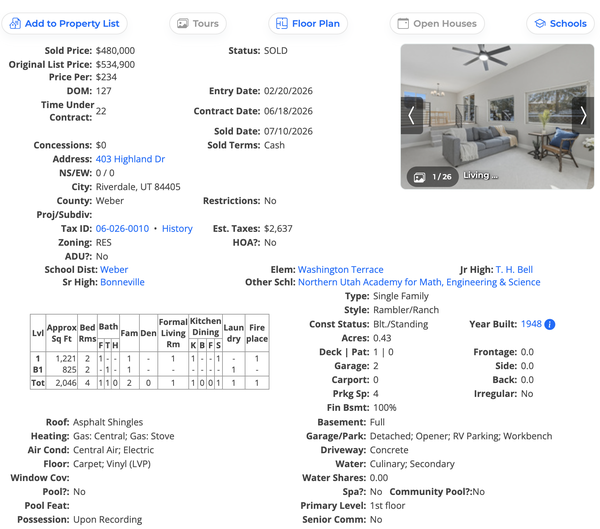Open T. H. Bell junior high link
Image resolution: width=600 pixels, height=529 pixels.
(514, 269)
